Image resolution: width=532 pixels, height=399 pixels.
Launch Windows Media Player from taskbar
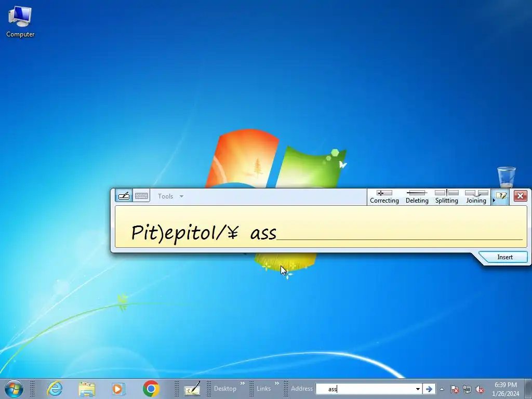pyautogui.click(x=118, y=389)
